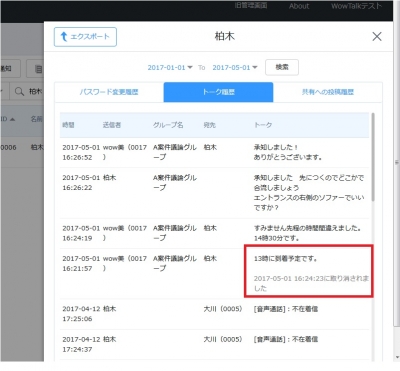Click the 送信者 column header

click(x=112, y=125)
